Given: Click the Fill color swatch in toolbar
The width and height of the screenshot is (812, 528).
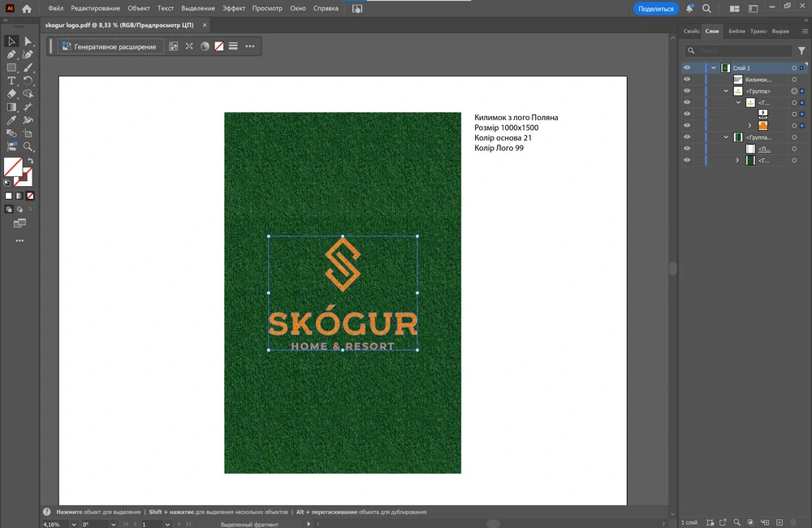Looking at the screenshot, I should 11,167.
